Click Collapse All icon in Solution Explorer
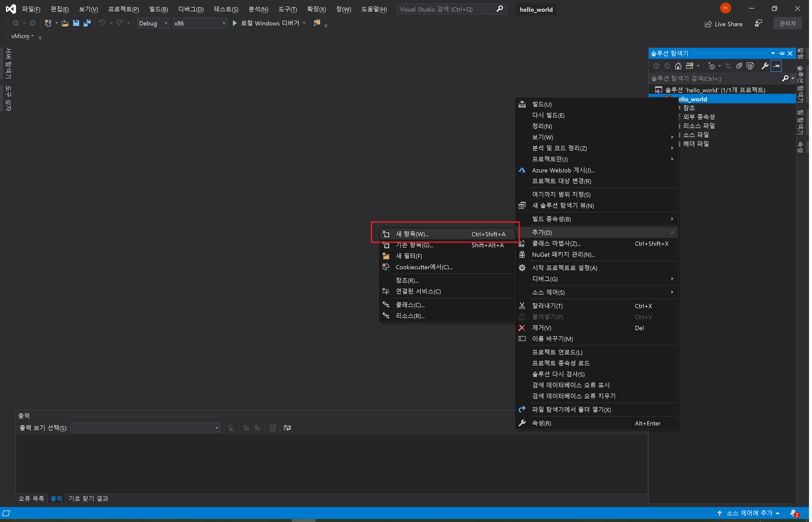 (x=739, y=66)
